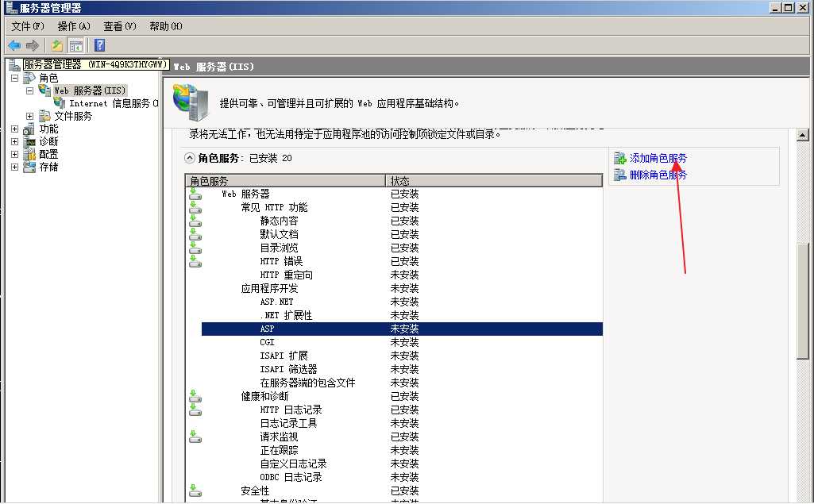Click the Server Manager root node icon
Screen dimensions: 814x504
[14, 64]
